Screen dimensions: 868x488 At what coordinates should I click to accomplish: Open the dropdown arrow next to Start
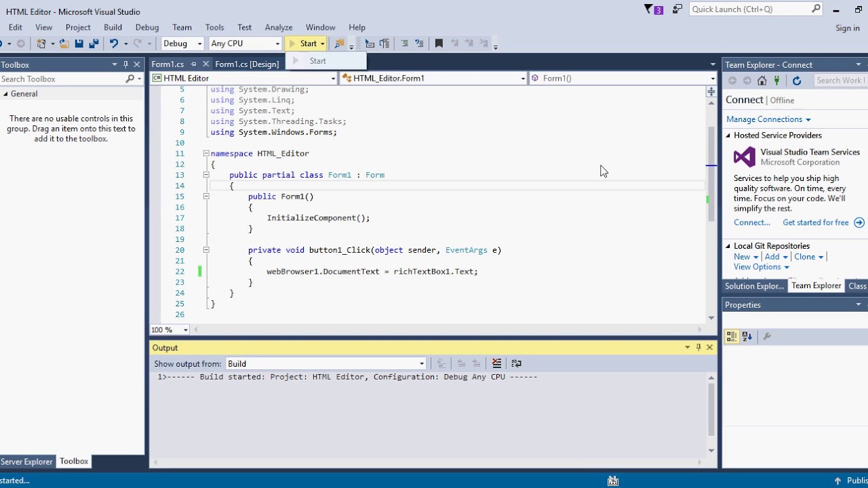[323, 43]
